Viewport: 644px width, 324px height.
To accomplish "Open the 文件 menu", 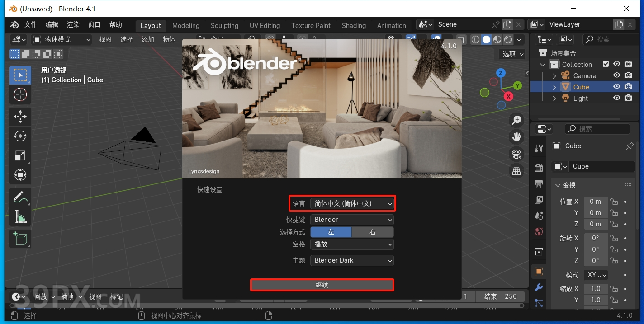I will (30, 24).
